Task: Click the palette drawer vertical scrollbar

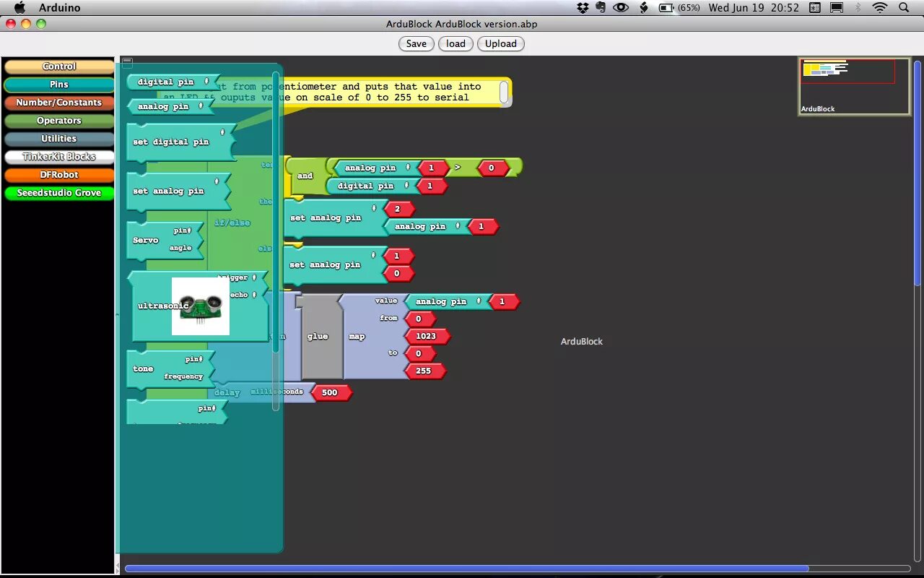Action: coord(275,241)
